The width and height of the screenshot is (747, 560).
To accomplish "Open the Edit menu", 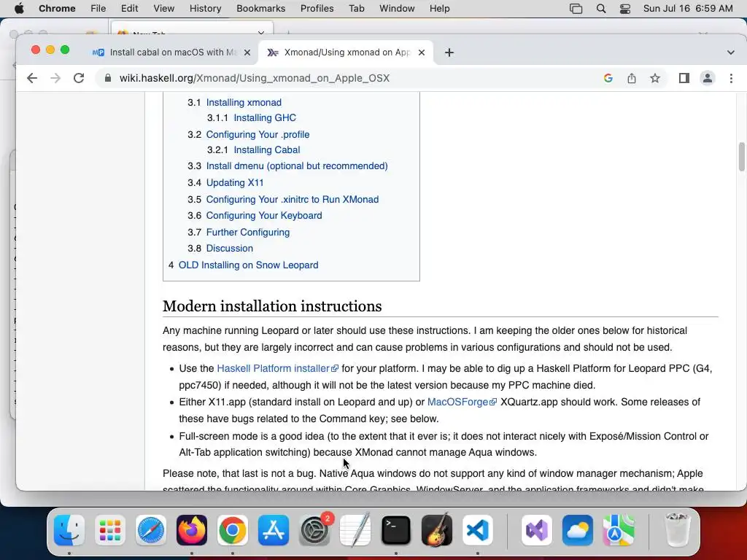I will pos(129,9).
